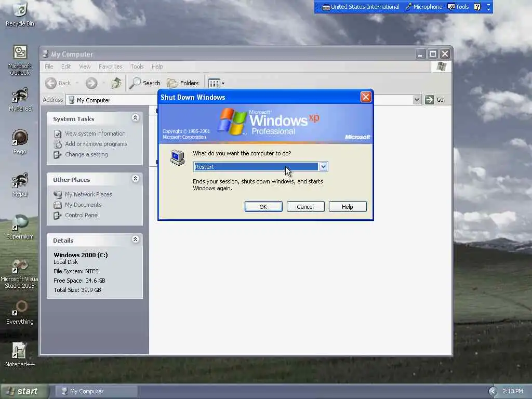
Task: Click Cancel in Shut Down Windows dialog
Action: tap(305, 207)
